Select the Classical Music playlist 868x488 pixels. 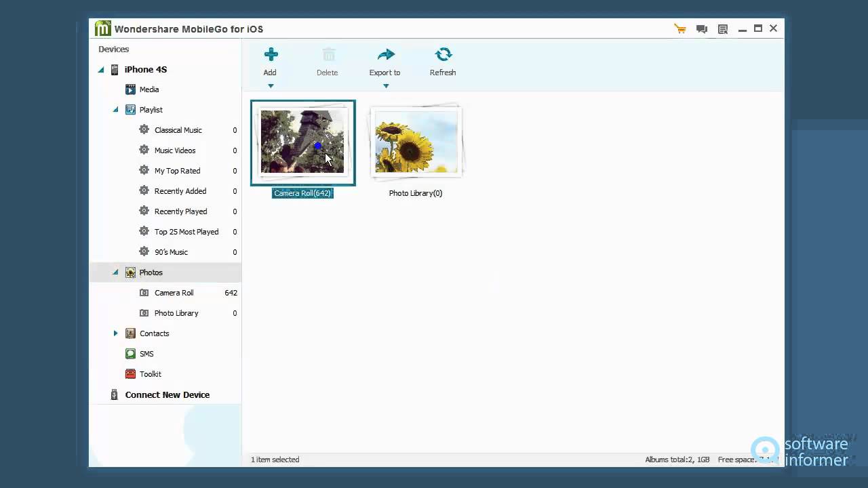point(178,130)
